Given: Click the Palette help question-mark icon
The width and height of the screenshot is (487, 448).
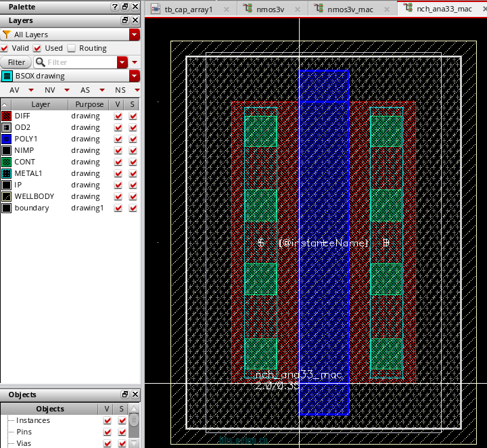Looking at the screenshot, I should point(115,7).
